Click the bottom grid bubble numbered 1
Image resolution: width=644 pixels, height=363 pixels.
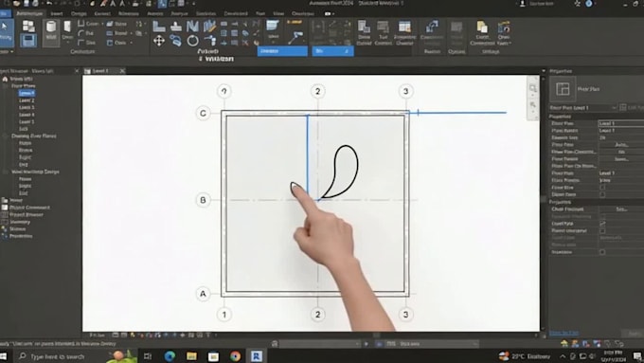click(224, 315)
